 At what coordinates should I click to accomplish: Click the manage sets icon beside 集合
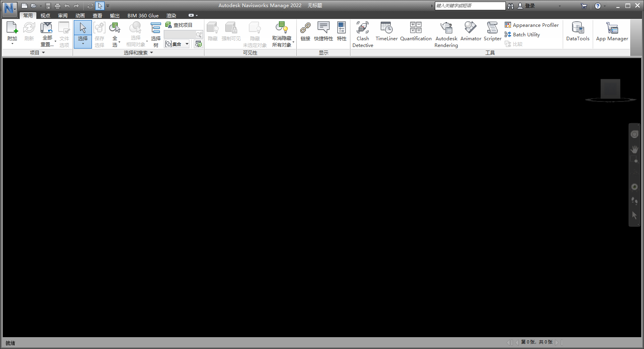point(198,44)
